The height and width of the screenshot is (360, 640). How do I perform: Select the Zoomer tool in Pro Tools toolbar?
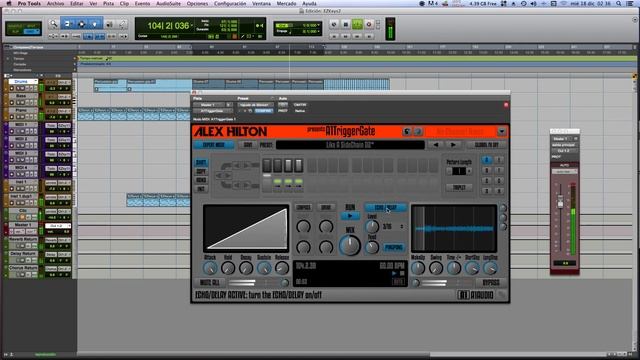[x=53, y=24]
